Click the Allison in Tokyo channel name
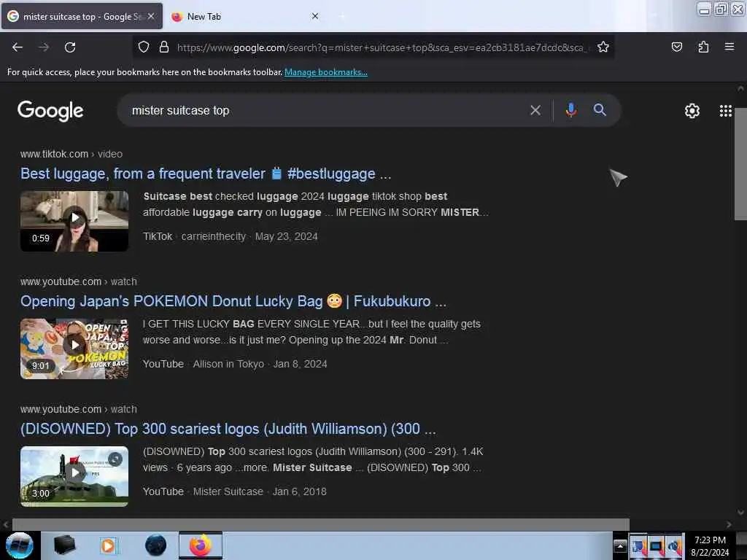The width and height of the screenshot is (747, 560). pyautogui.click(x=228, y=365)
